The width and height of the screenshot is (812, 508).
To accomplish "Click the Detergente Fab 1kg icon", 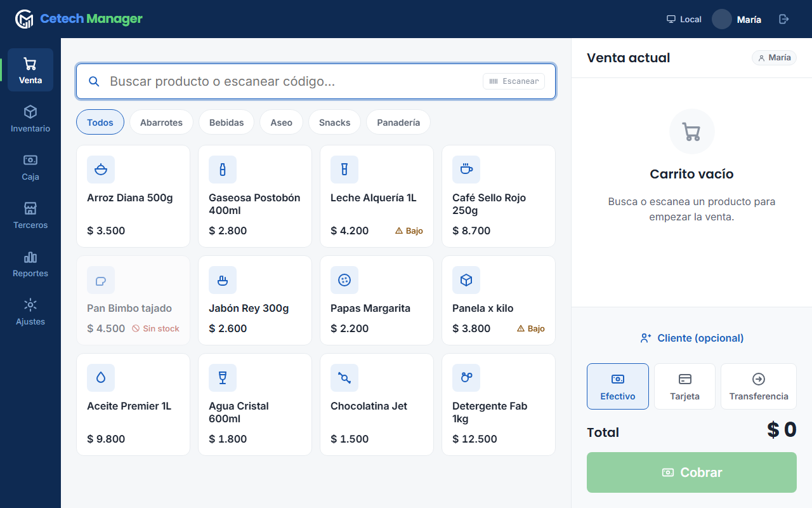I will click(x=466, y=378).
